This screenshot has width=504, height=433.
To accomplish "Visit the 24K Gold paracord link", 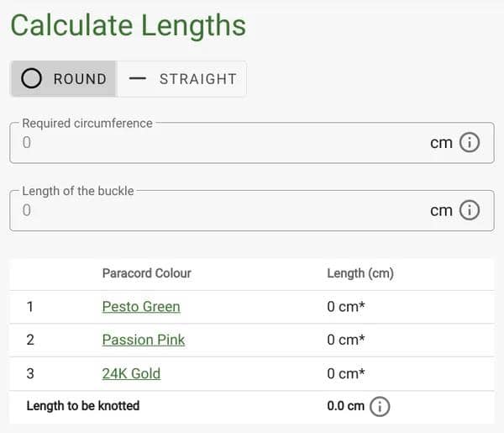I will pyautogui.click(x=131, y=374).
